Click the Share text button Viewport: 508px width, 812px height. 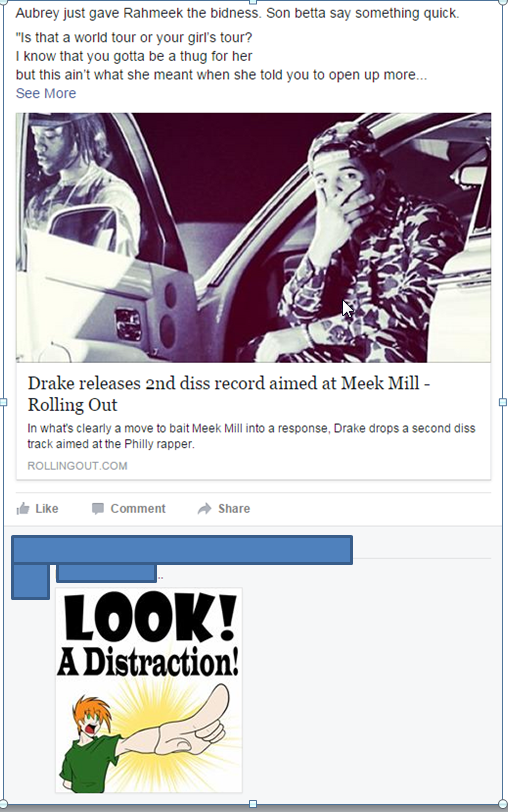click(234, 509)
